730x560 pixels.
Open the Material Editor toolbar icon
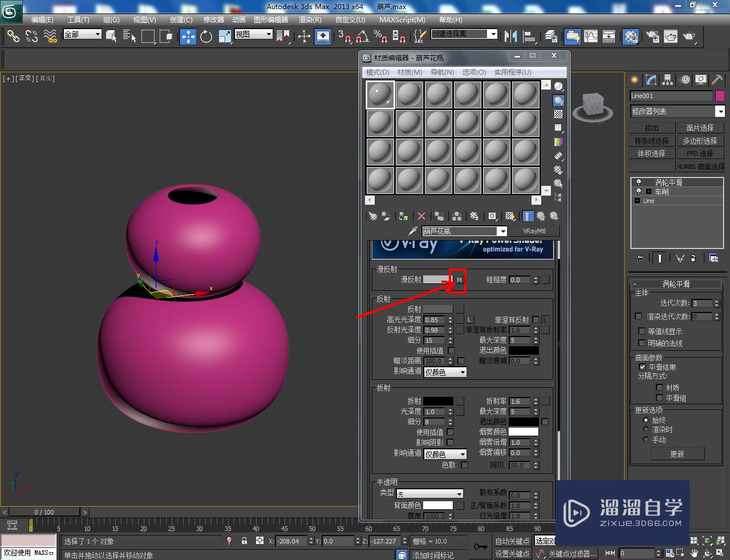pos(630,36)
